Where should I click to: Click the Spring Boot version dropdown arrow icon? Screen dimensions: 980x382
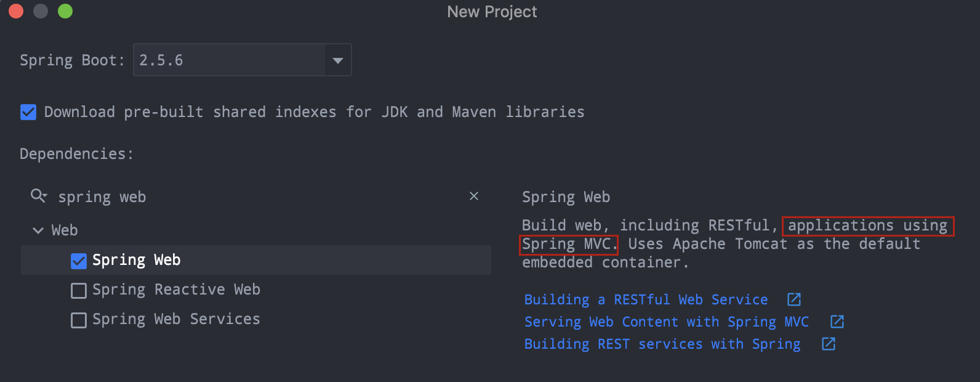point(337,60)
